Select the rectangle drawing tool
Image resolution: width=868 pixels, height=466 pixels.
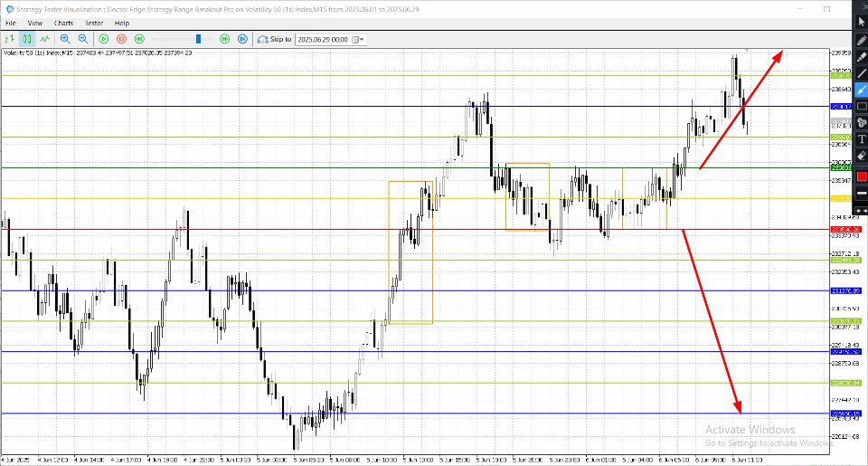point(862,106)
